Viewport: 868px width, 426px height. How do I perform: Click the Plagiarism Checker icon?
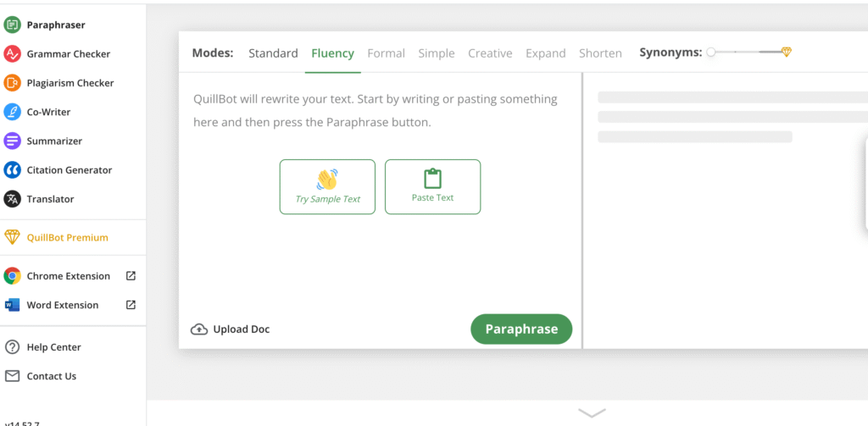pyautogui.click(x=12, y=83)
